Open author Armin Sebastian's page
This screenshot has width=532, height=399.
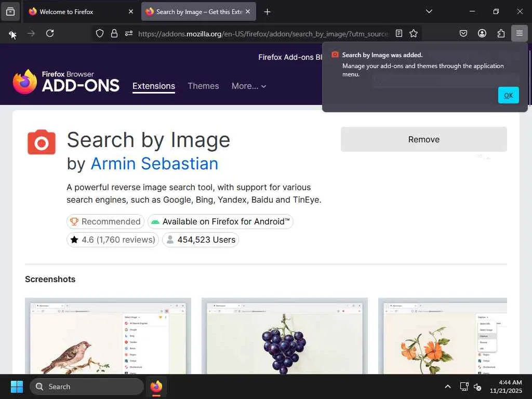point(154,164)
